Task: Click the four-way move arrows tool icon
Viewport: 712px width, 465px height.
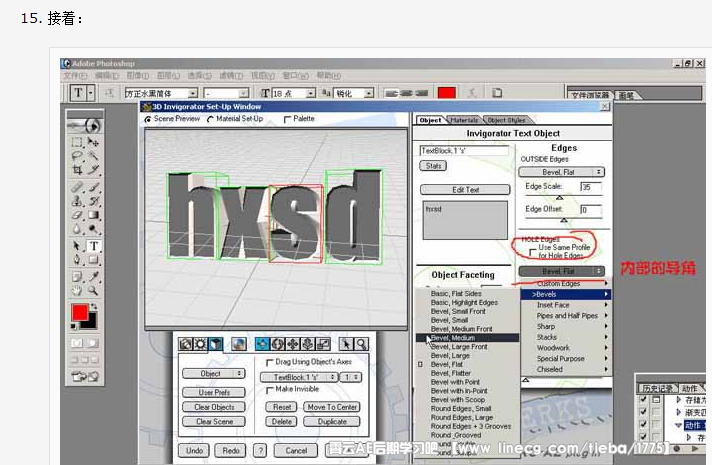Action: click(x=293, y=344)
